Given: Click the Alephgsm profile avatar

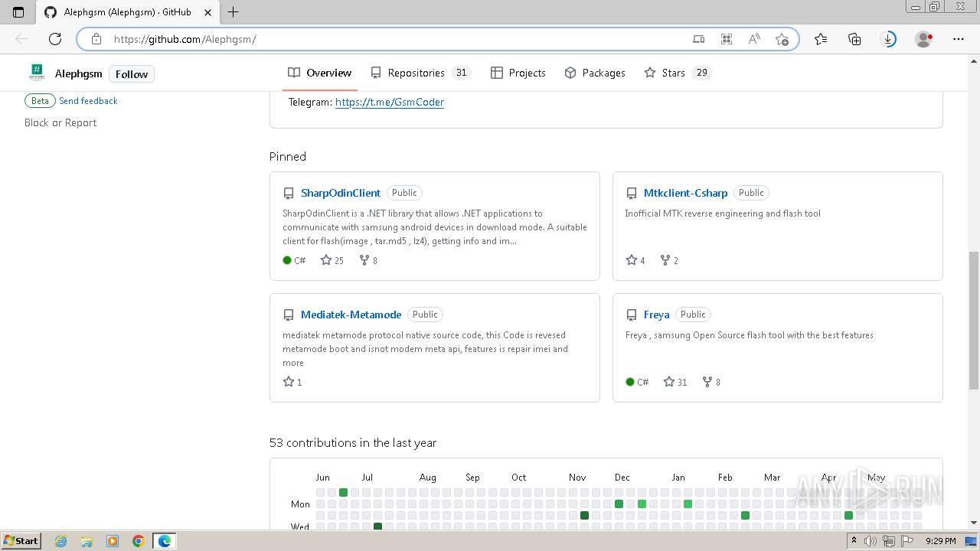Looking at the screenshot, I should pyautogui.click(x=37, y=73).
